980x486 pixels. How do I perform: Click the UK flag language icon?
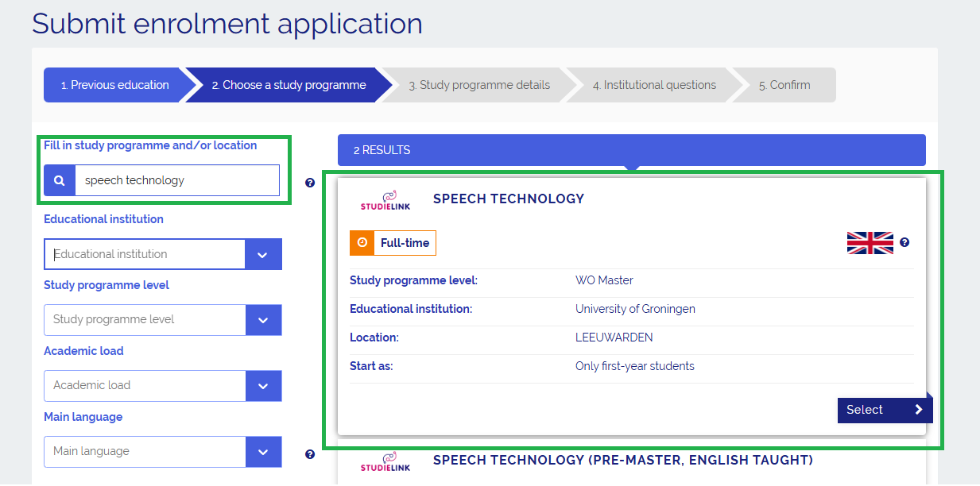tap(870, 243)
